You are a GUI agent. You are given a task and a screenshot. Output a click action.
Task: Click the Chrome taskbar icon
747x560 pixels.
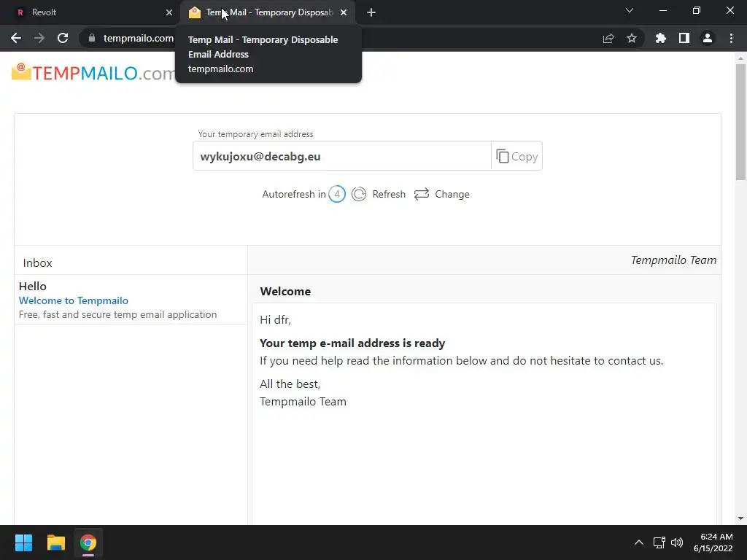[x=88, y=542]
